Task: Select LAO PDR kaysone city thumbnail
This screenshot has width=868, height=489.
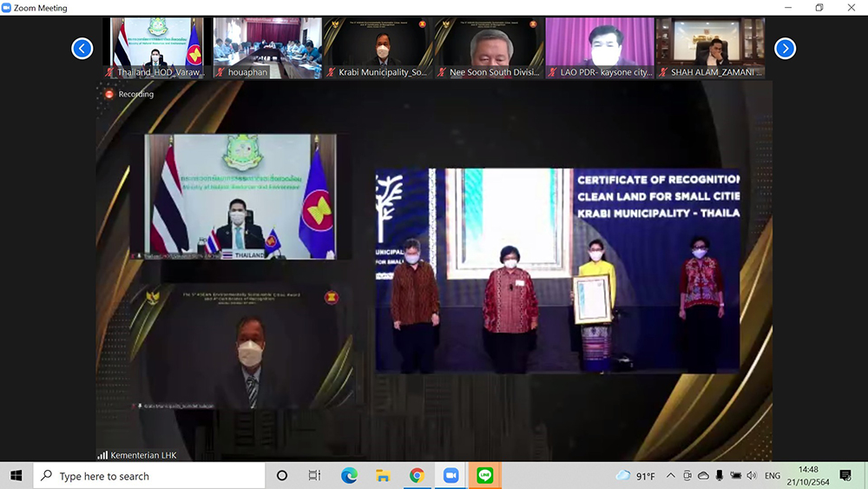Action: pyautogui.click(x=600, y=48)
